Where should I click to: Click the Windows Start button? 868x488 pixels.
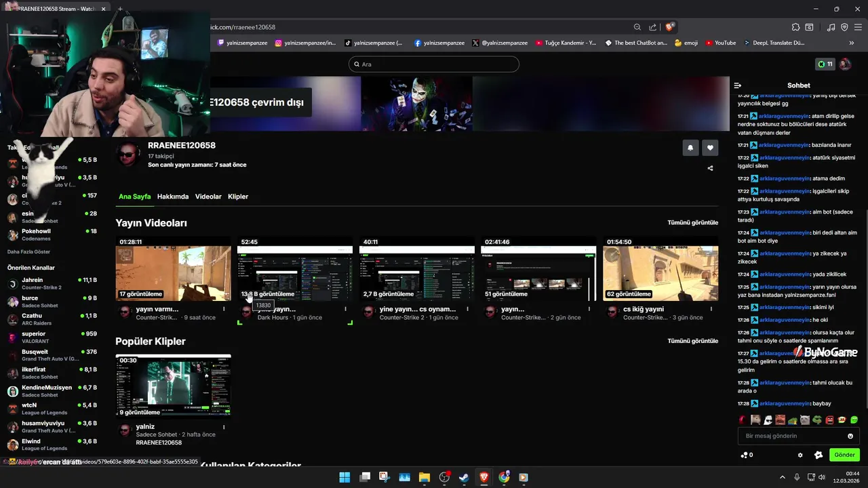coord(344,477)
